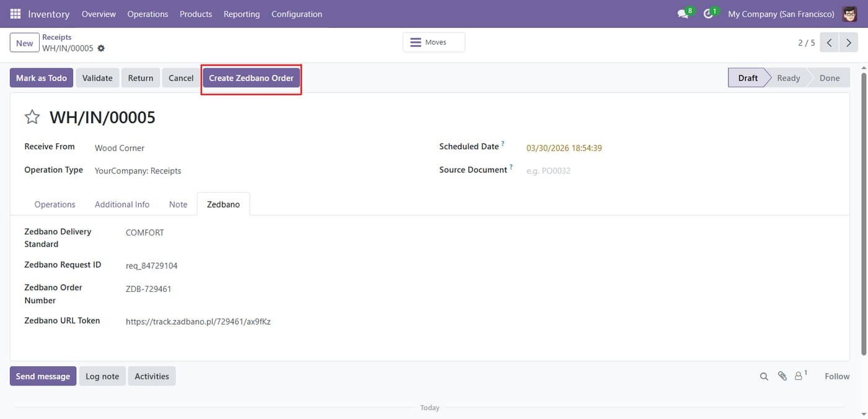Click the Return button
Viewport: 868px width, 419px height.
141,78
